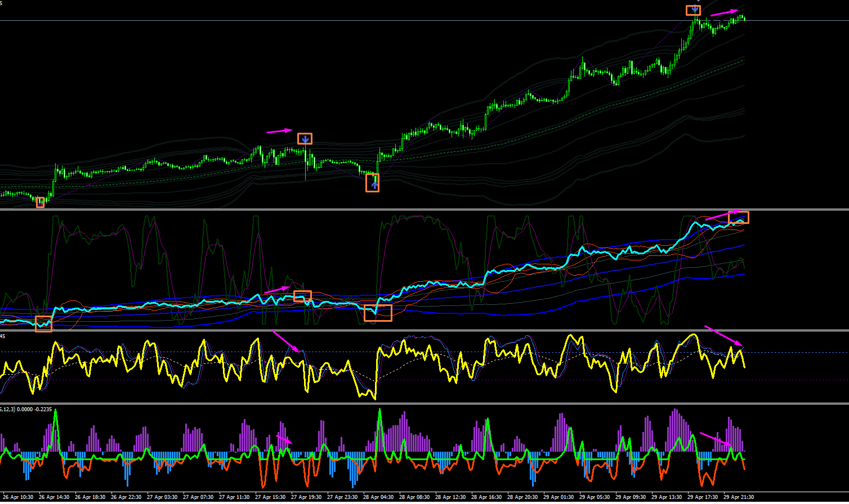The width and height of the screenshot is (849, 504).
Task: Click the orange rectangle on the cyan line near 27 Apr 19:30
Action: click(302, 296)
